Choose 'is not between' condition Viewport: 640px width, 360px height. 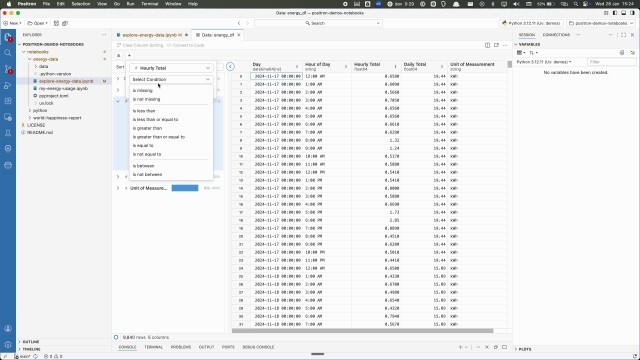tap(147, 175)
